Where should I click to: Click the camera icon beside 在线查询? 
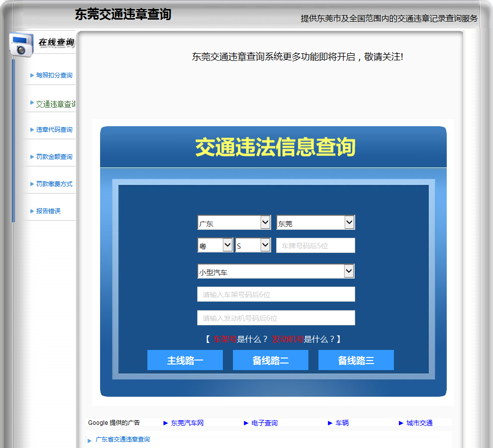21,44
